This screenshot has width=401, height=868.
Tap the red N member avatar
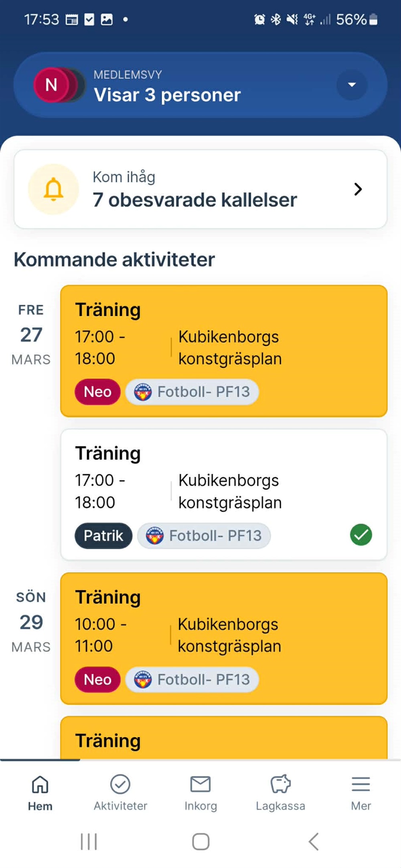pos(52,85)
